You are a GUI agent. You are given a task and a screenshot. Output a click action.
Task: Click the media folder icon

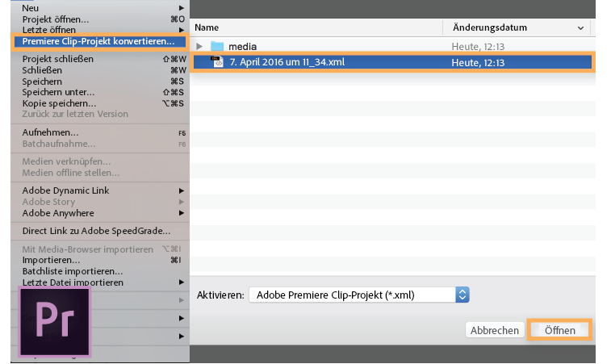(216, 46)
